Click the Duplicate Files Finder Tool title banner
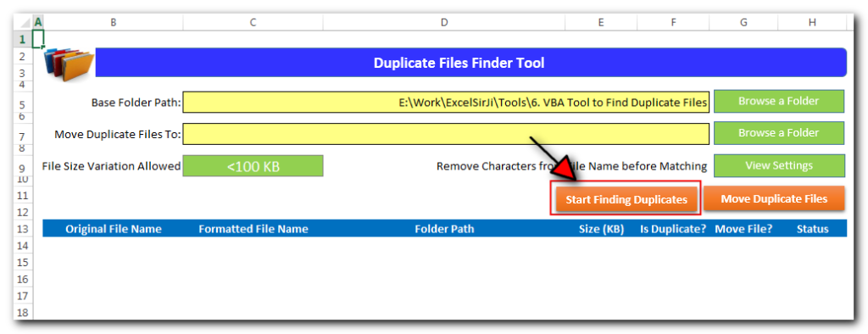 click(470, 63)
